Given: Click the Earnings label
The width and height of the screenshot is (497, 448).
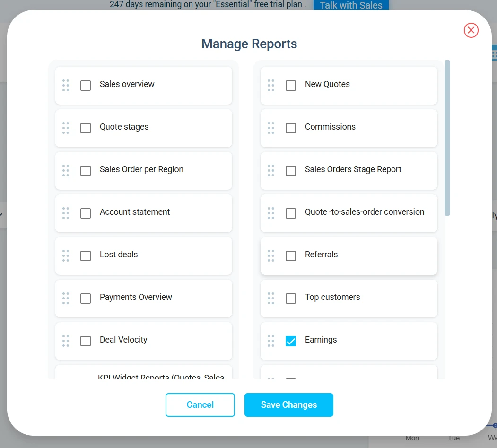Looking at the screenshot, I should point(321,340).
